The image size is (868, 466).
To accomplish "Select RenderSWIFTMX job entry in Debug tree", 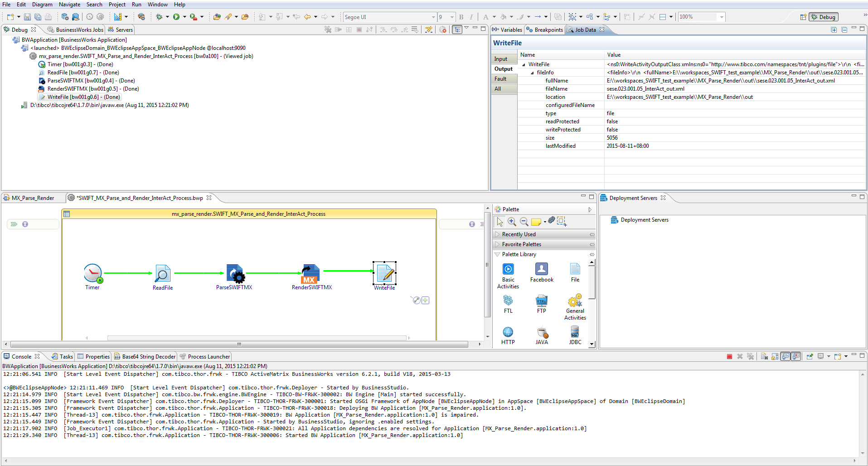I will click(x=88, y=89).
